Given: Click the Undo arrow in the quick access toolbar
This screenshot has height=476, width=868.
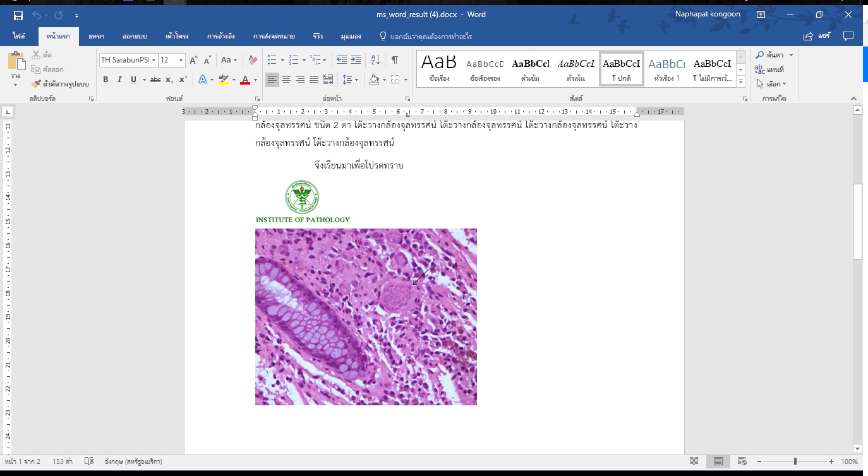Looking at the screenshot, I should 36,15.
